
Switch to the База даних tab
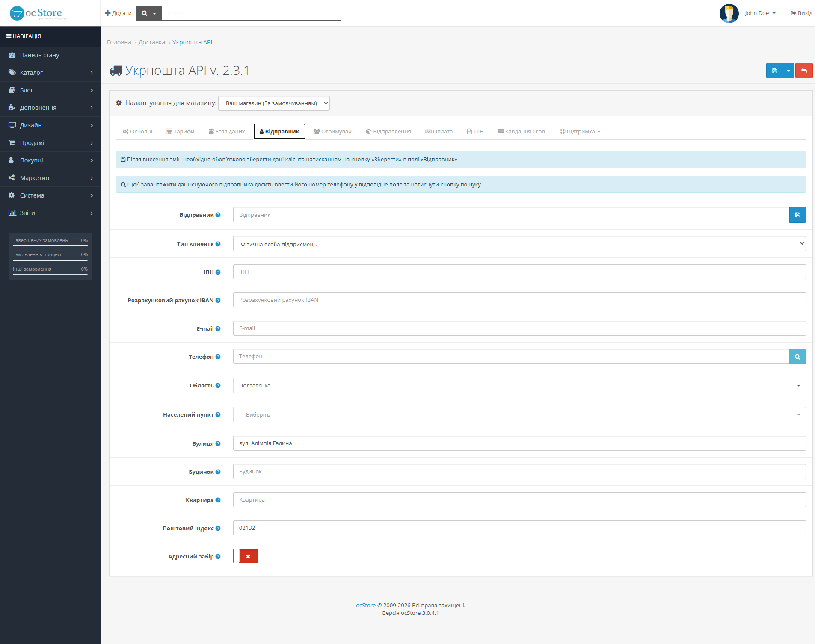pos(227,131)
